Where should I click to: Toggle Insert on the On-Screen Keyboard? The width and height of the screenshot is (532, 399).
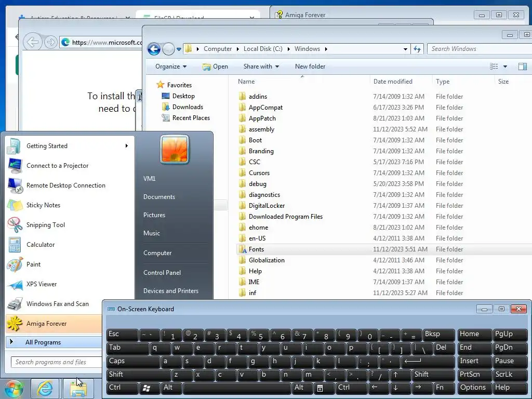coord(475,362)
